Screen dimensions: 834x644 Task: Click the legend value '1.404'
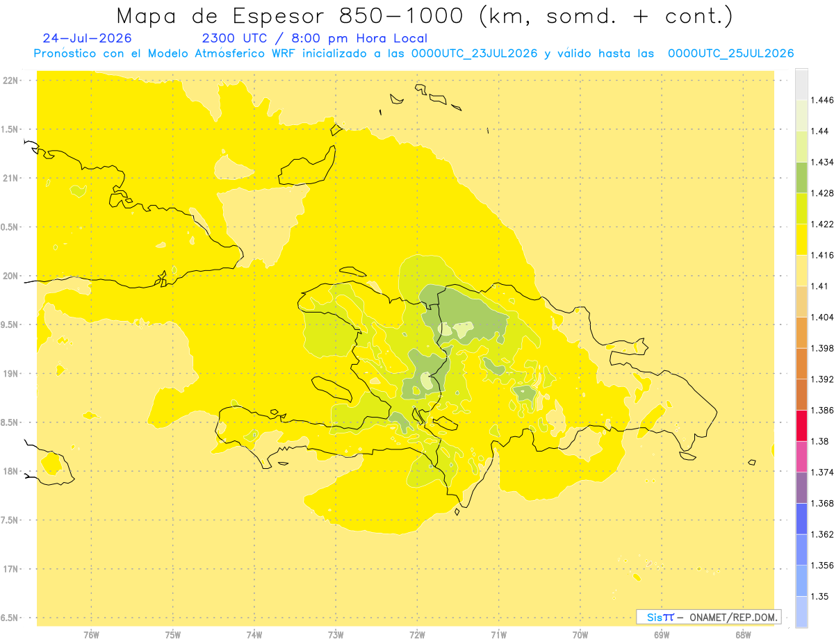(822, 317)
